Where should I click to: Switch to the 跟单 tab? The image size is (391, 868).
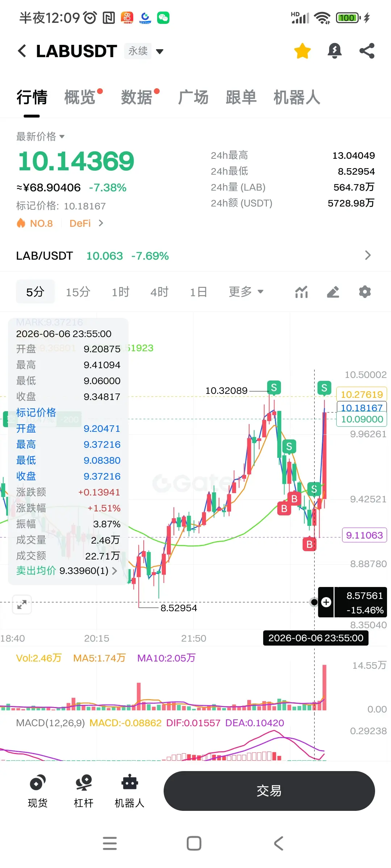click(x=241, y=97)
